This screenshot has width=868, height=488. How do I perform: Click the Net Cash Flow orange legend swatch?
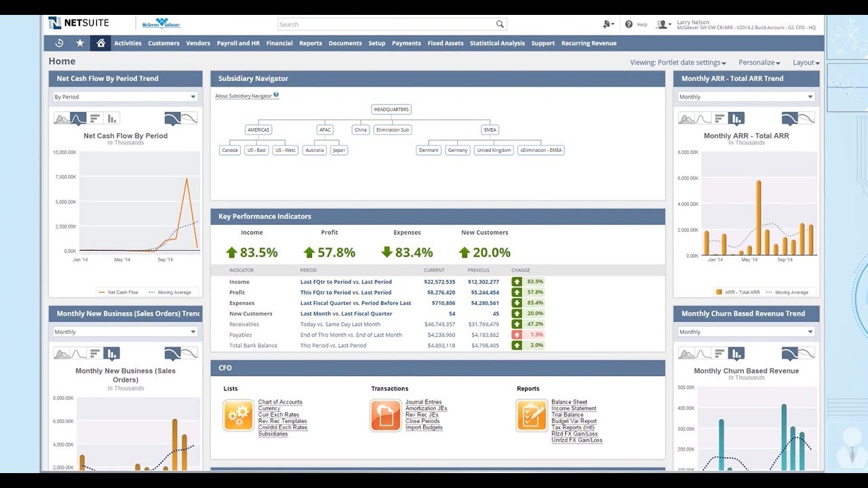102,292
